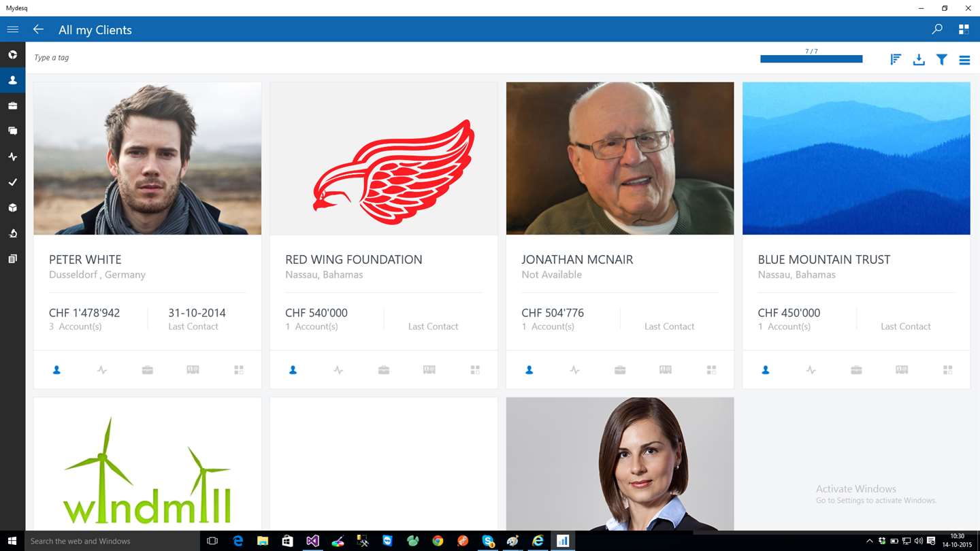Open Peter White's briefcase icon
980x551 pixels.
coord(147,370)
